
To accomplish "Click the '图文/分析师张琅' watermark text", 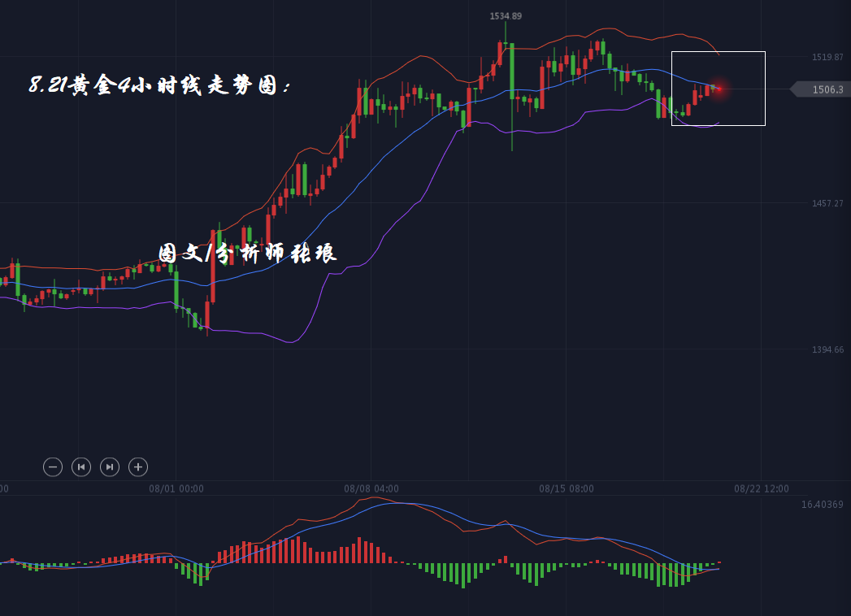I will (247, 254).
